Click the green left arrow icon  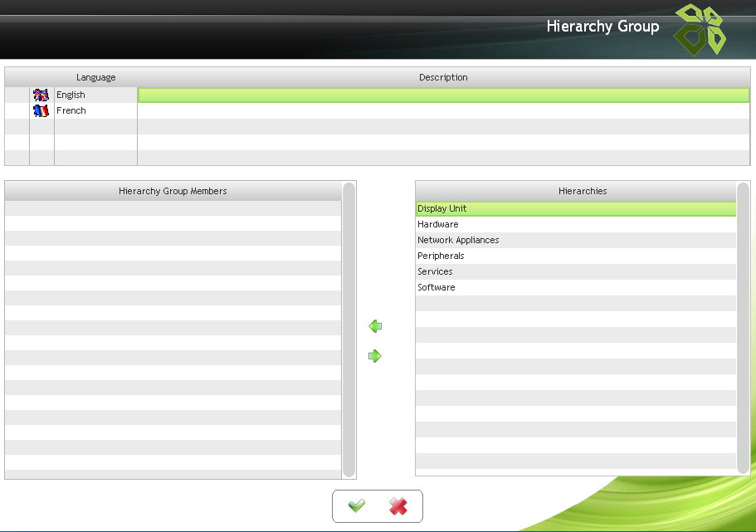click(x=375, y=327)
